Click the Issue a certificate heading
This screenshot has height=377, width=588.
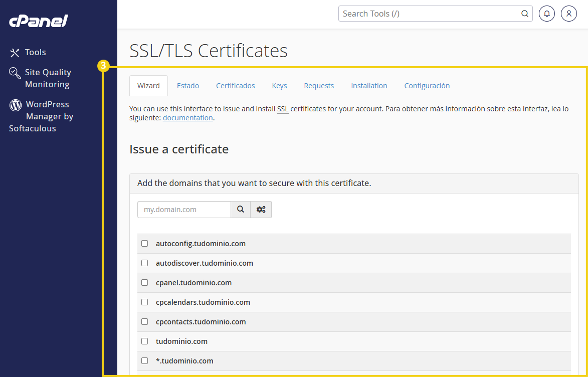(x=179, y=149)
